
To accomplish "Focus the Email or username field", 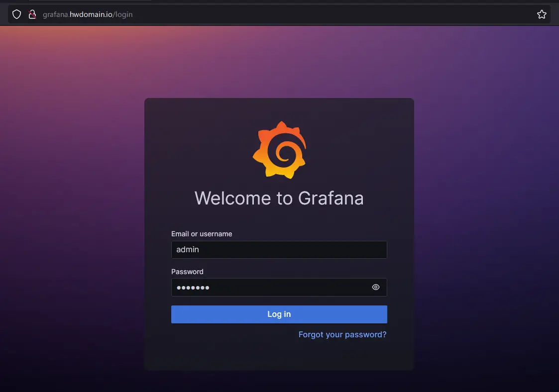I will click(x=279, y=250).
